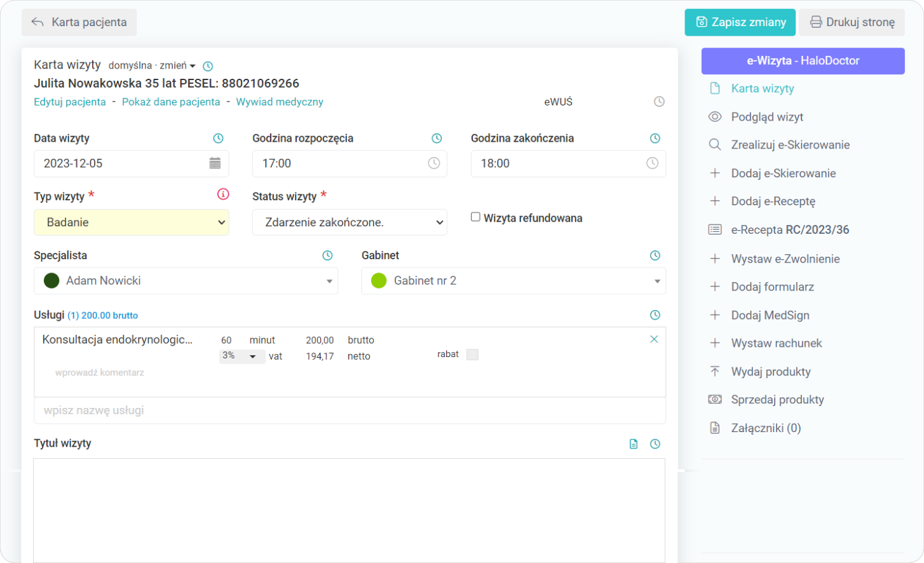Viewport: 924px width, 563px height.
Task: Click the history clock icon next to Karta wizyty
Action: pos(208,66)
